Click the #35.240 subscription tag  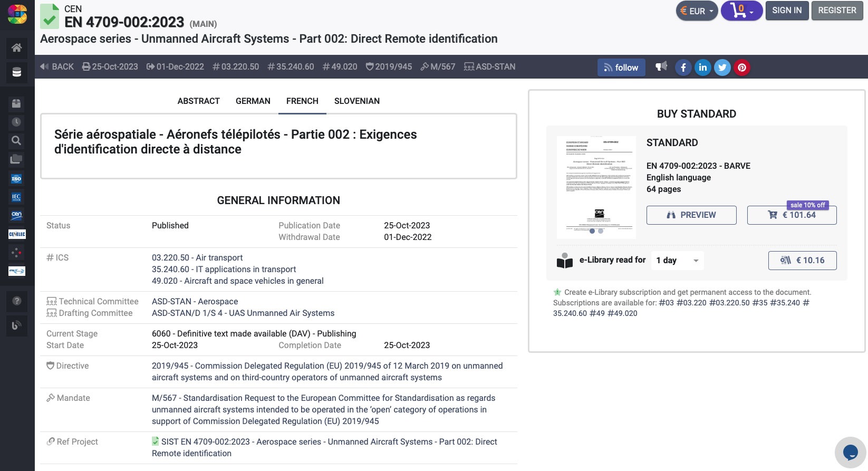(x=785, y=303)
